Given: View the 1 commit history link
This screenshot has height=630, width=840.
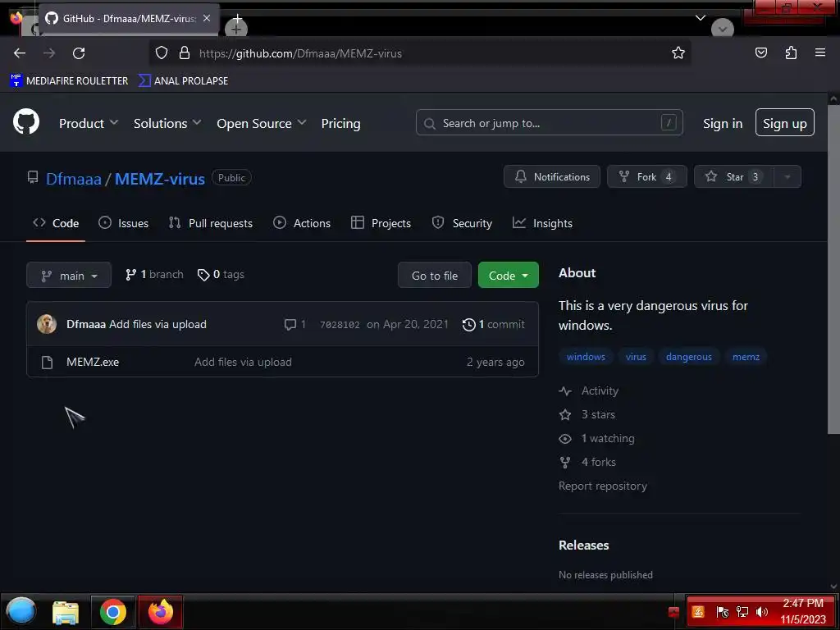Looking at the screenshot, I should click(x=493, y=324).
